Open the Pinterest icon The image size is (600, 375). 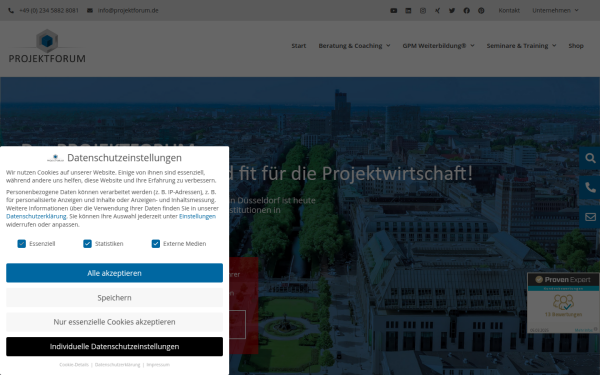coord(481,11)
